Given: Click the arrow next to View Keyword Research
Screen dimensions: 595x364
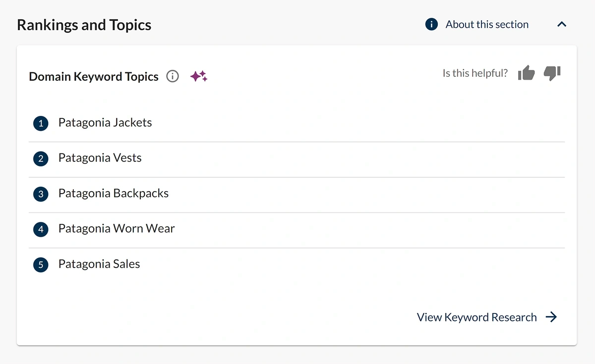Looking at the screenshot, I should (x=551, y=317).
